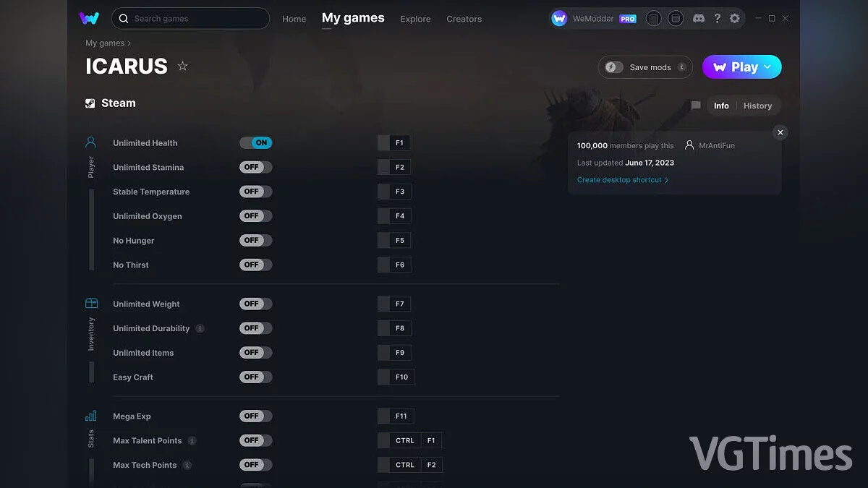Click the info icon beside Unlimited Durability
This screenshot has width=868, height=488.
coord(200,328)
